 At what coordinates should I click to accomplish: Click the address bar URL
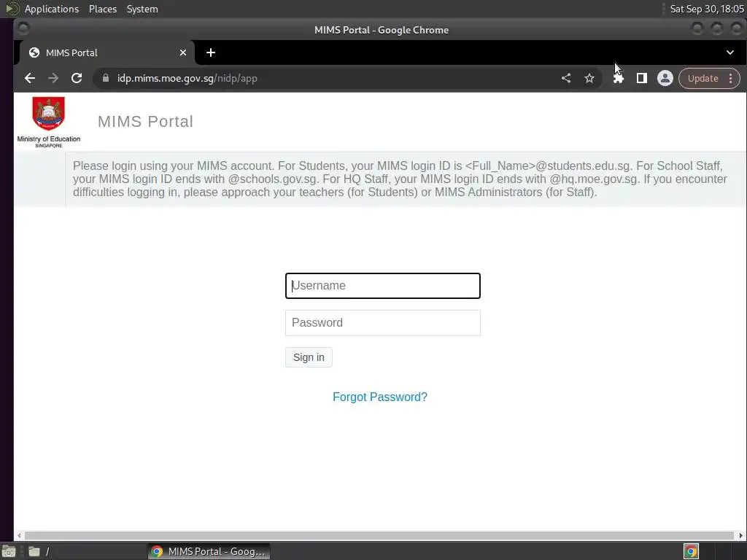pos(187,78)
